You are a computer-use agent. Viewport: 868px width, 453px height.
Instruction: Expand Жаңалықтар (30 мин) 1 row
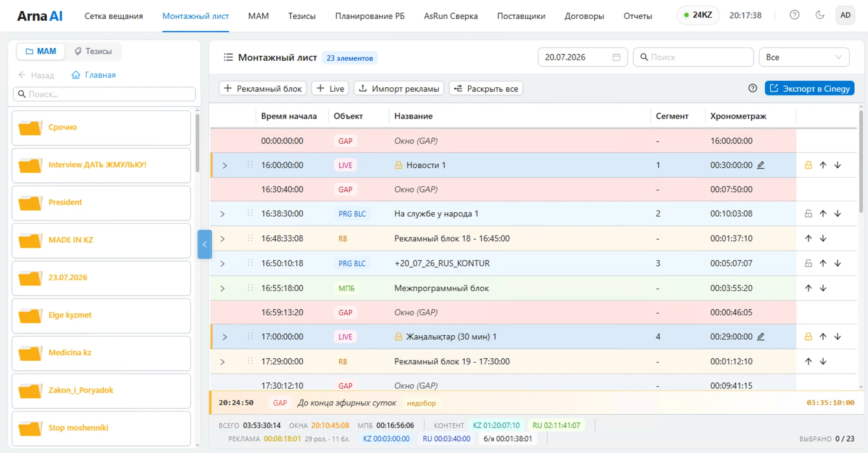click(225, 337)
